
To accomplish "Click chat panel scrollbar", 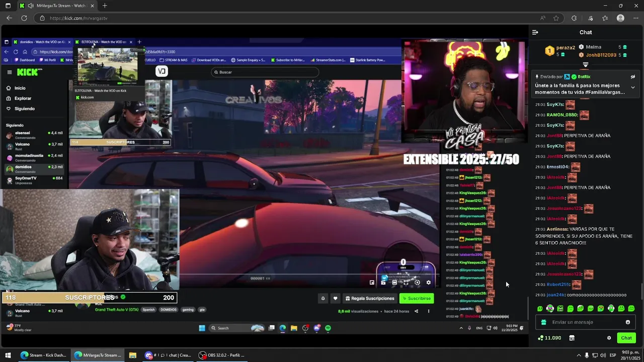I will pyautogui.click(x=641, y=291).
